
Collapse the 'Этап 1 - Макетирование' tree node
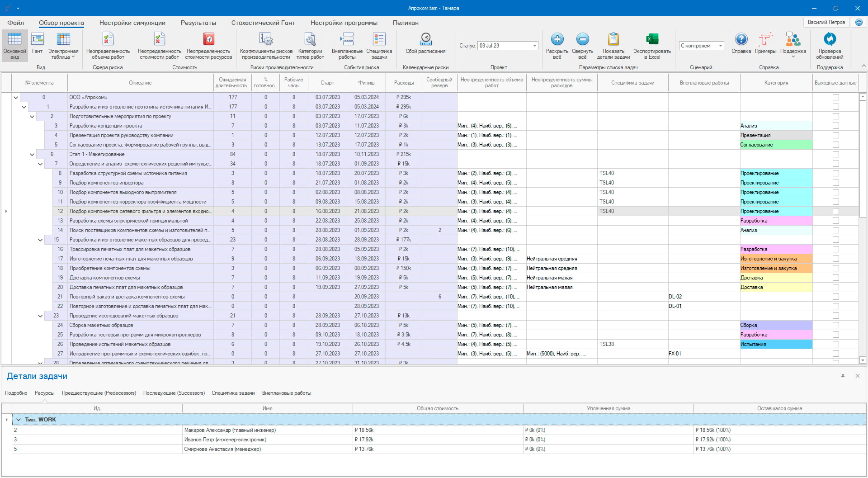pos(32,154)
